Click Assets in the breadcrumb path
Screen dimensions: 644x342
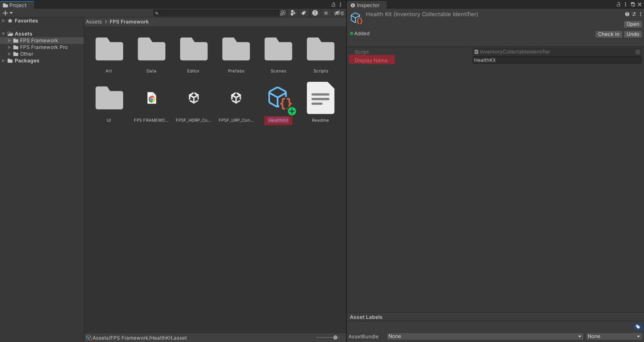tap(94, 22)
